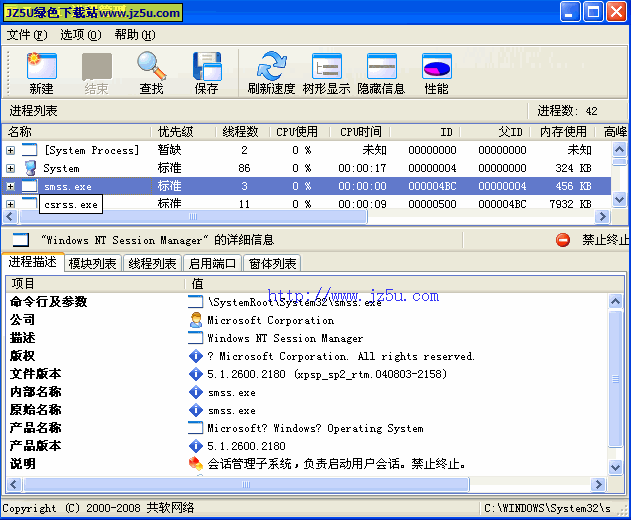
Task: Expand the csrss.exe tree node
Action: (10, 204)
